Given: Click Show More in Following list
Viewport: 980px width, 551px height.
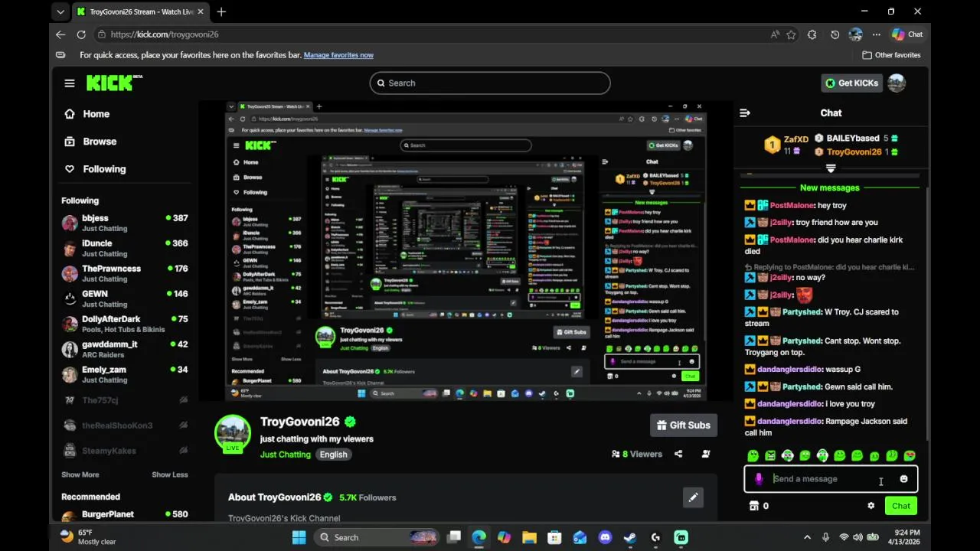Looking at the screenshot, I should (x=80, y=474).
